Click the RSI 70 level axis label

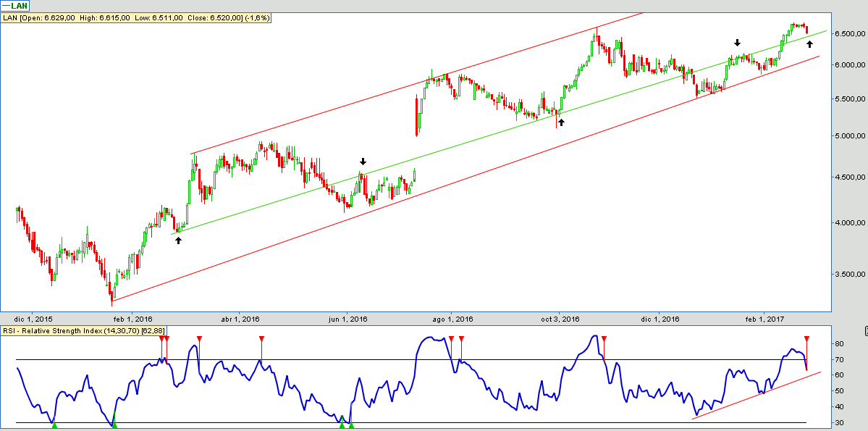click(839, 359)
